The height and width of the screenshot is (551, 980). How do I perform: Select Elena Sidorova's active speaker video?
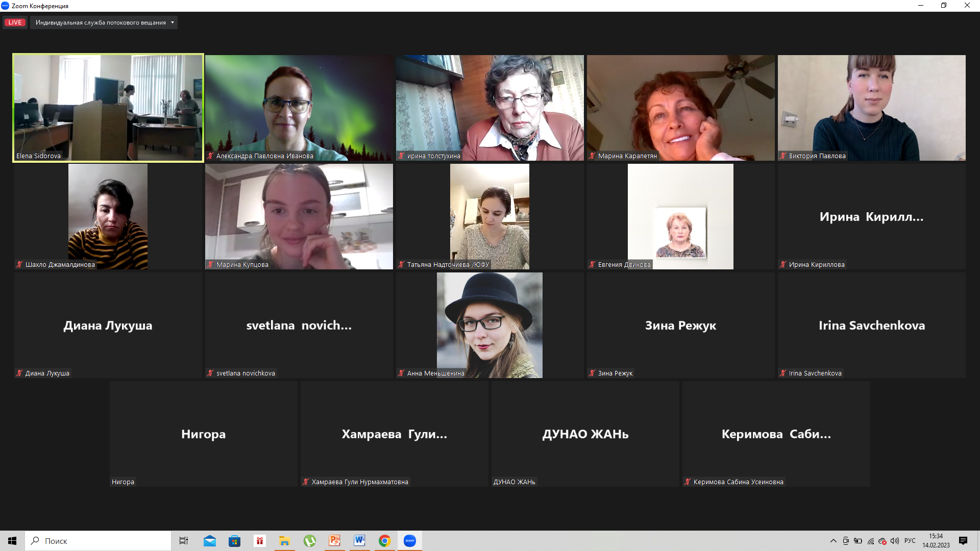108,108
